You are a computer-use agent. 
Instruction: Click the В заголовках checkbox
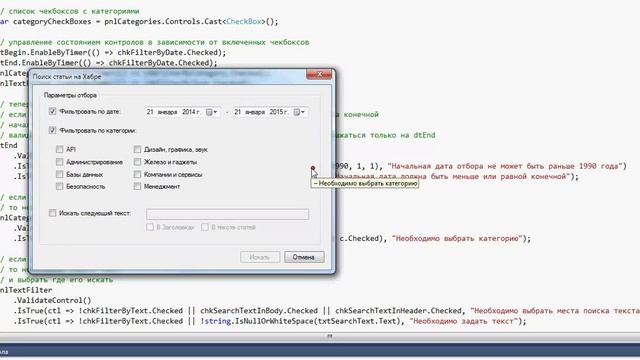click(150, 227)
